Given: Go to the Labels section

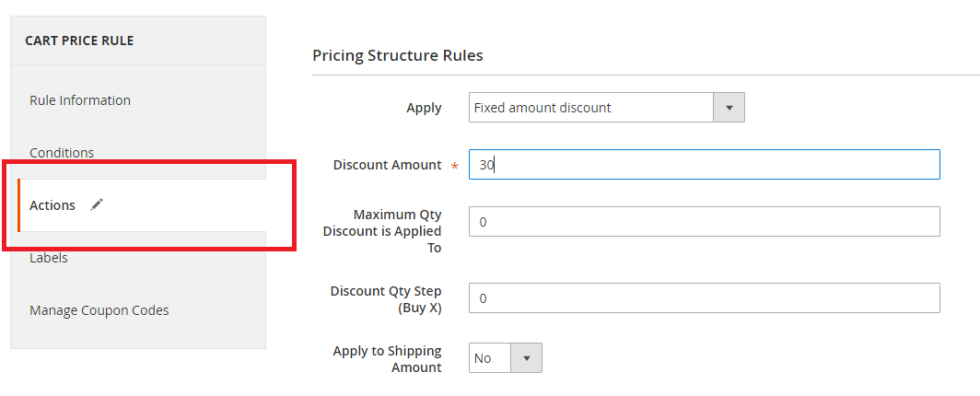Looking at the screenshot, I should (x=49, y=258).
